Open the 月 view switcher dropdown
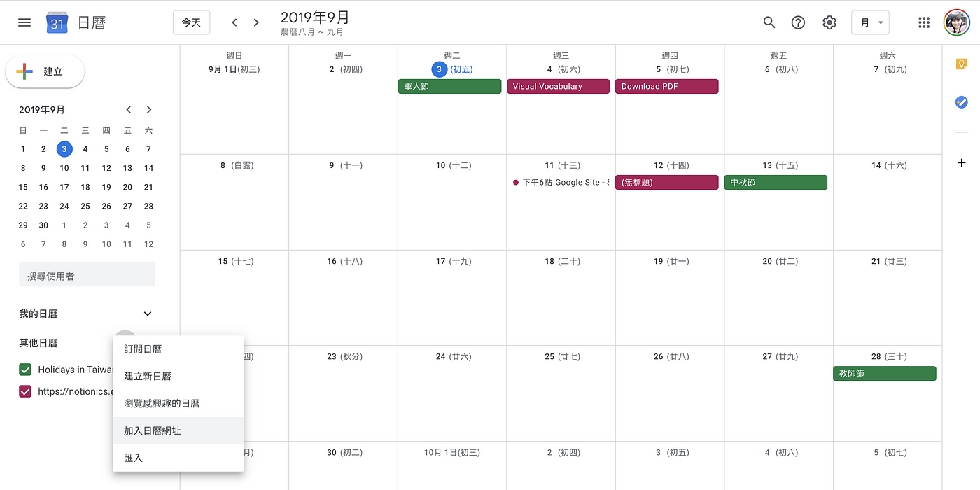 (x=871, y=22)
